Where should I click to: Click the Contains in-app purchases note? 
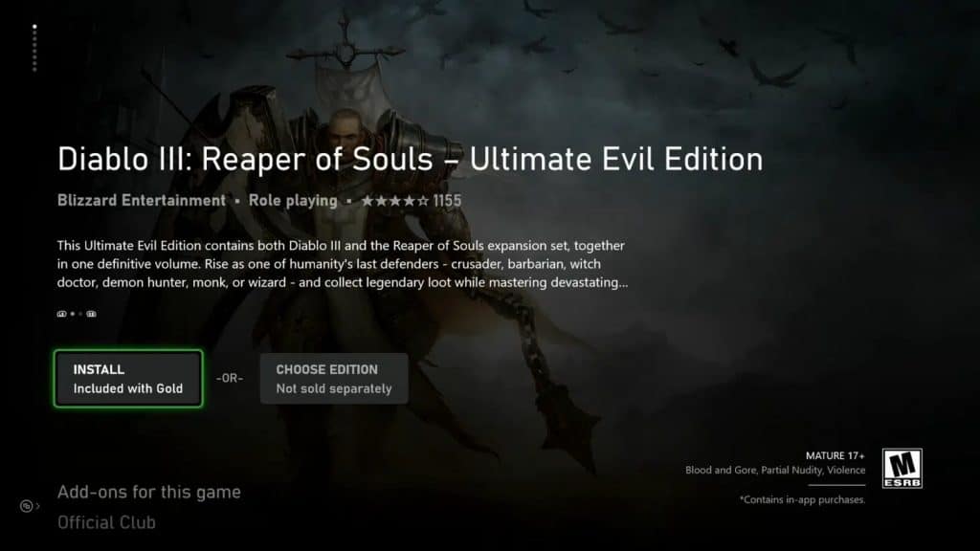pos(802,499)
